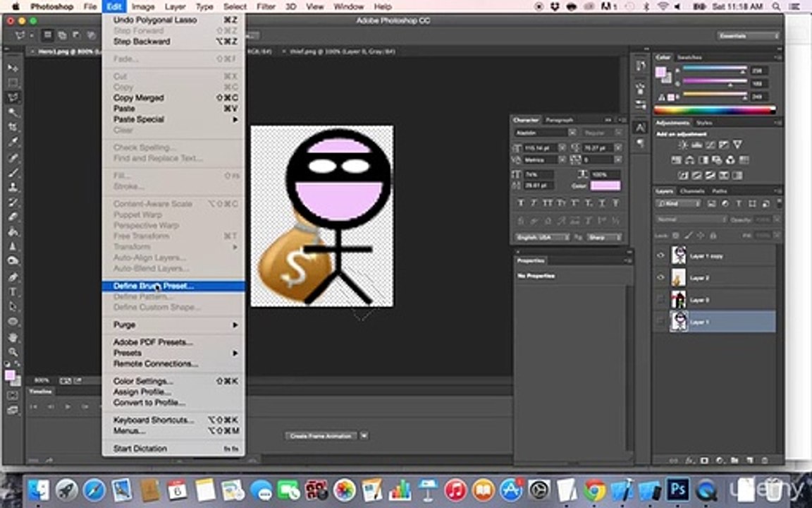
Task: Show Layer 3 by clicking visibility box
Action: pyautogui.click(x=660, y=300)
